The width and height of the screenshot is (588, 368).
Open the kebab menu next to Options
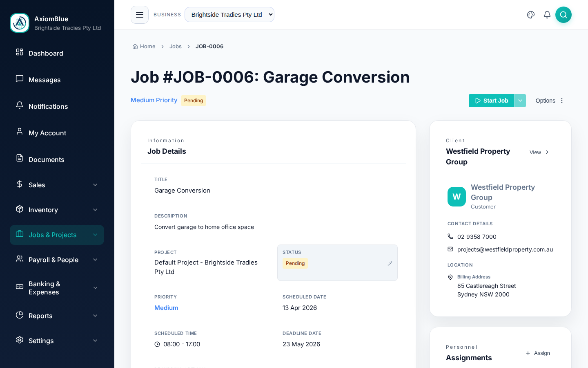pos(562,100)
